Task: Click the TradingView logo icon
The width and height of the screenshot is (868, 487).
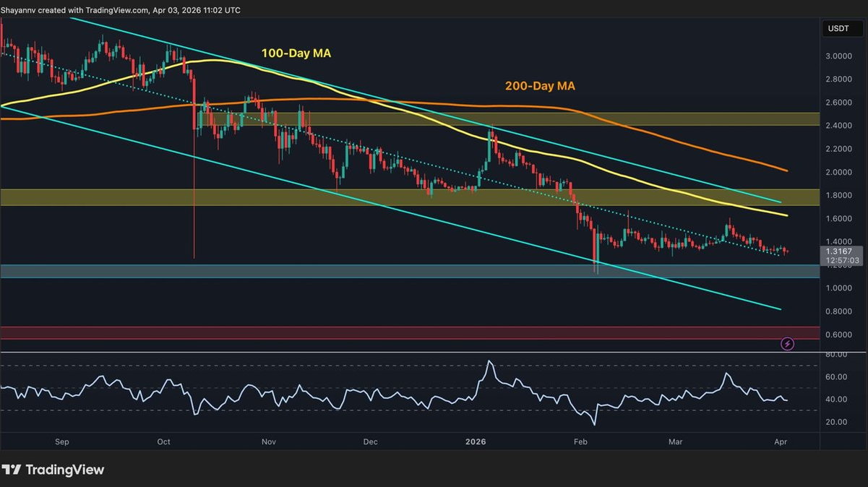Action: pyautogui.click(x=12, y=470)
